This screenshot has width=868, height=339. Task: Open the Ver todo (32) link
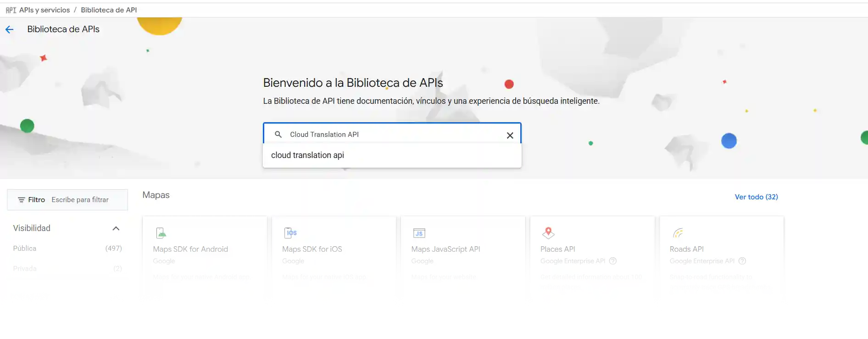[756, 197]
